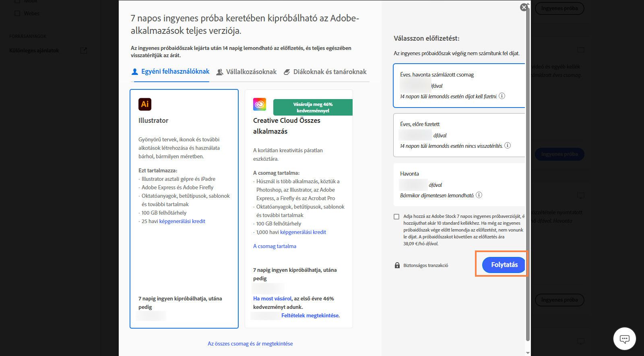This screenshot has height=356, width=644.
Task: Click the Ha most vásárol link
Action: click(272, 298)
